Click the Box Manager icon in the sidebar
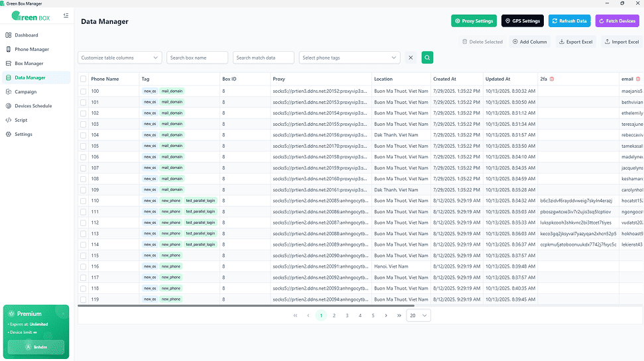This screenshot has height=361, width=644. pyautogui.click(x=8, y=64)
